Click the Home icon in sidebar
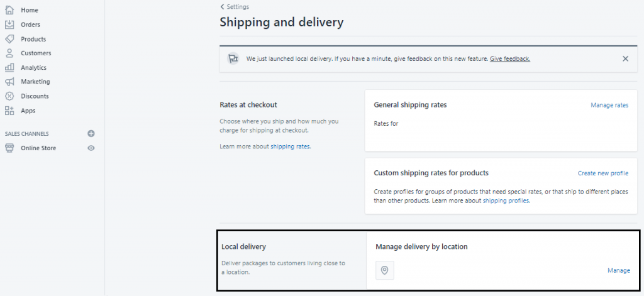The height and width of the screenshot is (296, 644). (x=9, y=10)
